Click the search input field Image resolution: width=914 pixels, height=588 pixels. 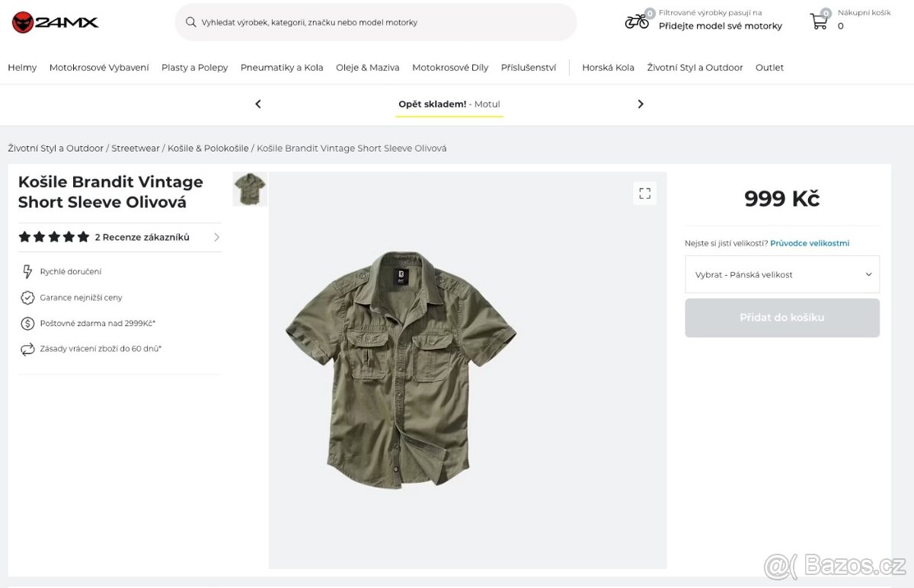(x=376, y=22)
